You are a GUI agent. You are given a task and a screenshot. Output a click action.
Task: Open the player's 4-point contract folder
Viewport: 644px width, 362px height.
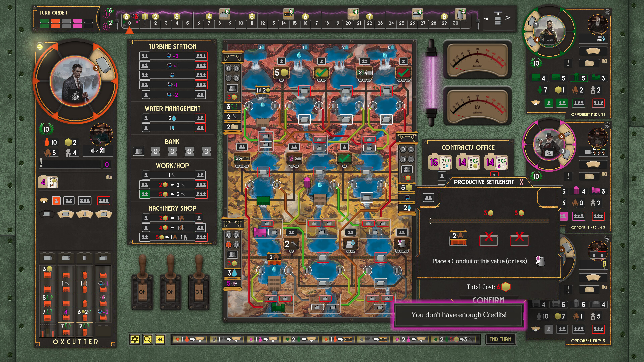(x=48, y=182)
